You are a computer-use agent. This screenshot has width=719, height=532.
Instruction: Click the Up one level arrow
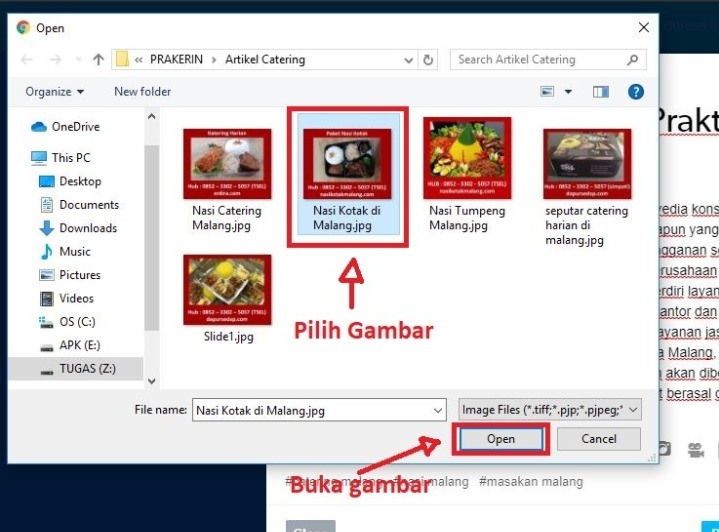click(98, 60)
